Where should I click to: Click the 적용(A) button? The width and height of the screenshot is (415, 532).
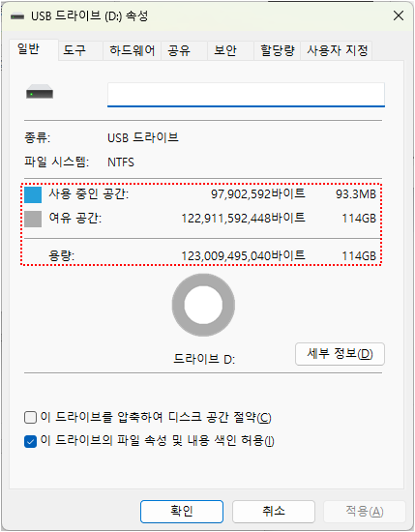(365, 512)
